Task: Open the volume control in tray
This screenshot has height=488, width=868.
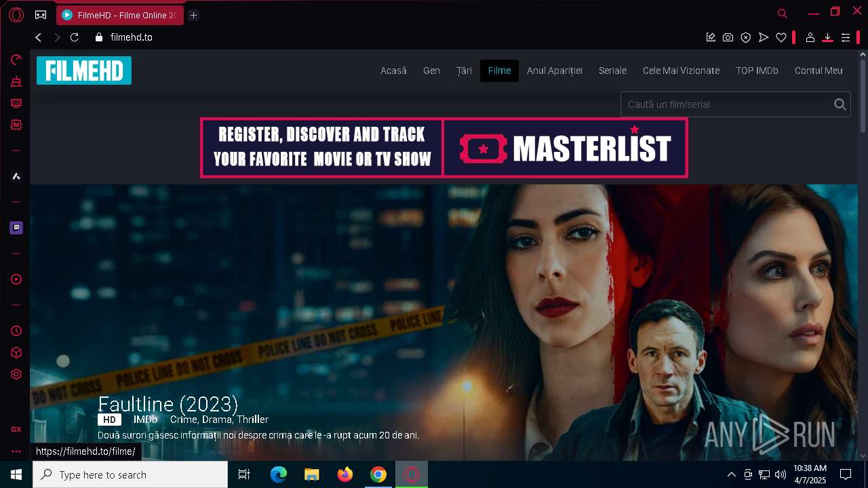Action: pyautogui.click(x=781, y=474)
